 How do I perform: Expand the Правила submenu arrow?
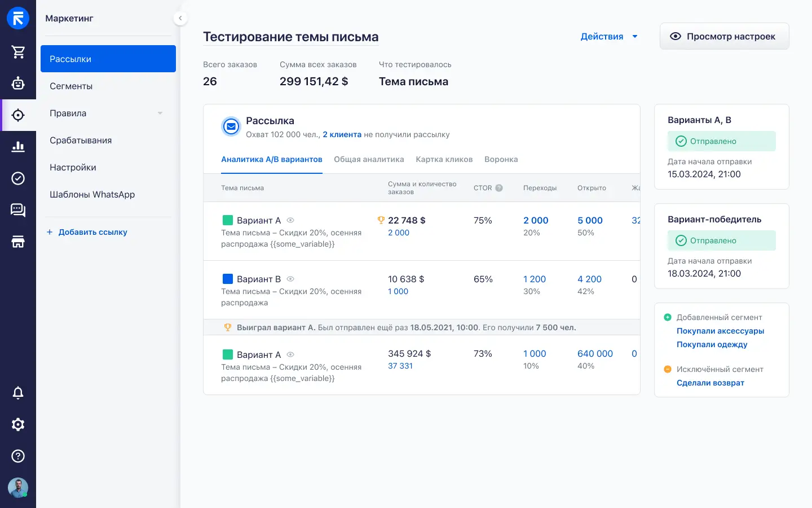pyautogui.click(x=160, y=113)
